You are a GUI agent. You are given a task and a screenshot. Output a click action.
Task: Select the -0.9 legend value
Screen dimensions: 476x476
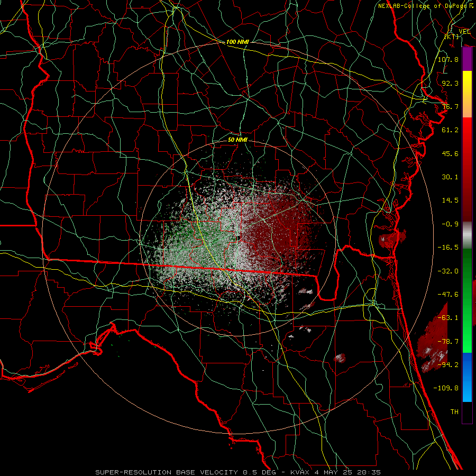pyautogui.click(x=450, y=224)
